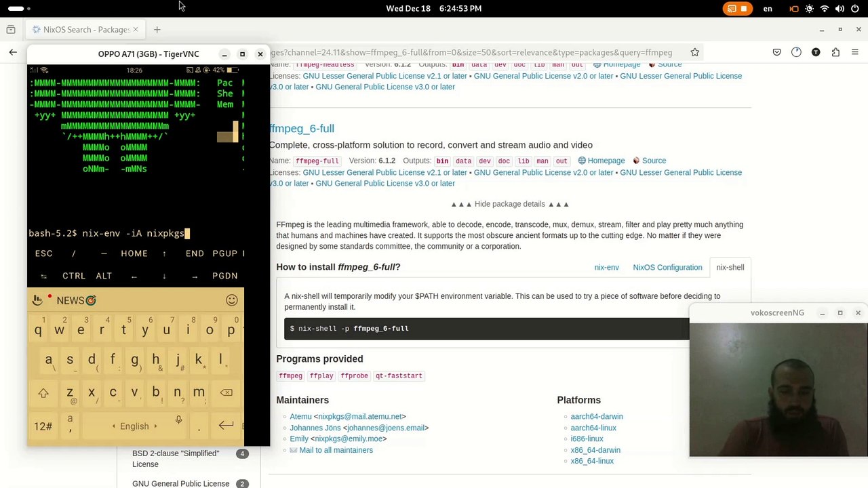Image resolution: width=868 pixels, height=488 pixels.
Task: Filter by GNU General Public License in sidebar
Action: 181,483
